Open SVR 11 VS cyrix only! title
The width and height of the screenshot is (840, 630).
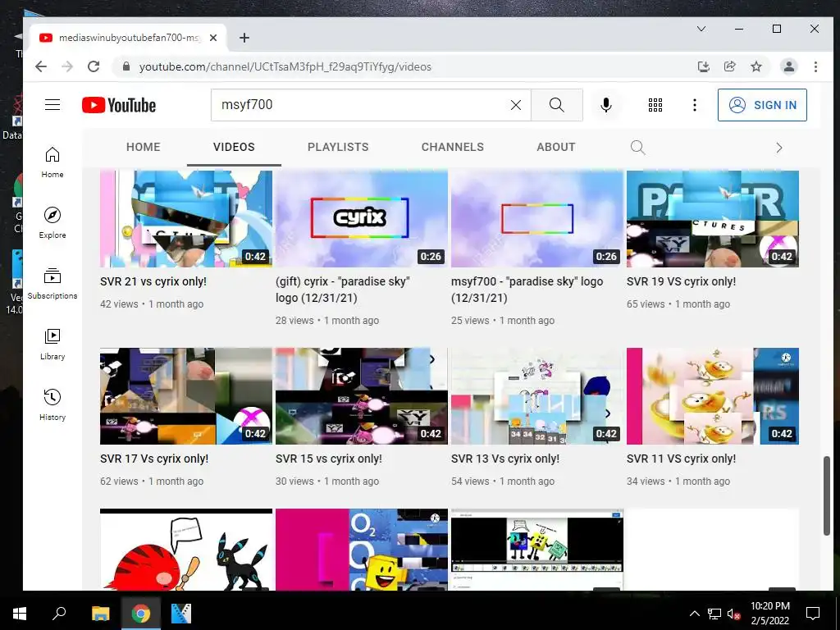[681, 459]
